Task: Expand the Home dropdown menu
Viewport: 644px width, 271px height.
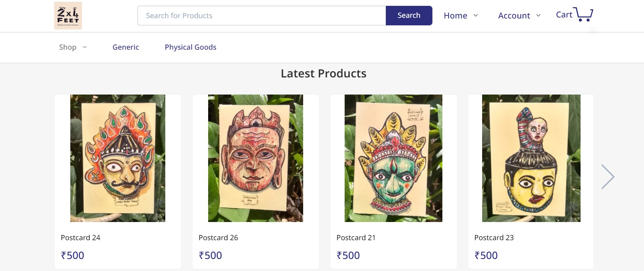Action: (461, 16)
